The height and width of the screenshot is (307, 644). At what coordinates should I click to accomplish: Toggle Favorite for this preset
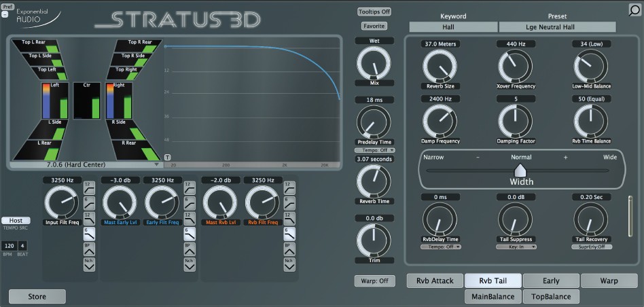tap(374, 26)
